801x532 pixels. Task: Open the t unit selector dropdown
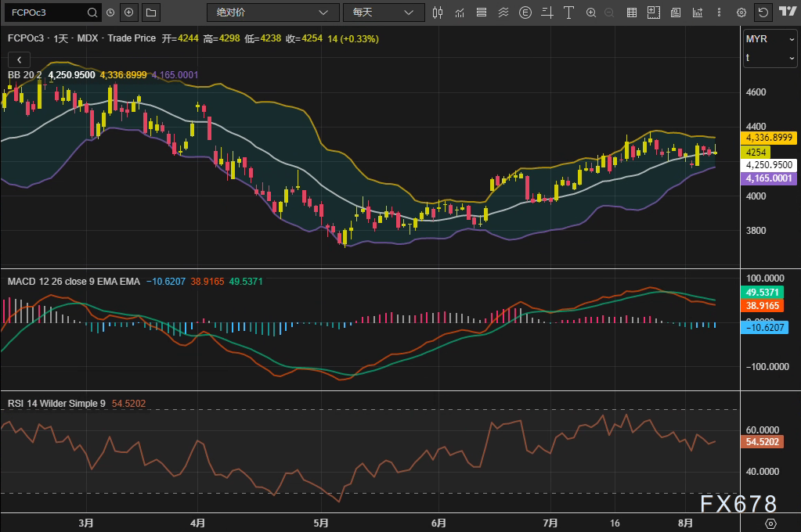coord(770,58)
